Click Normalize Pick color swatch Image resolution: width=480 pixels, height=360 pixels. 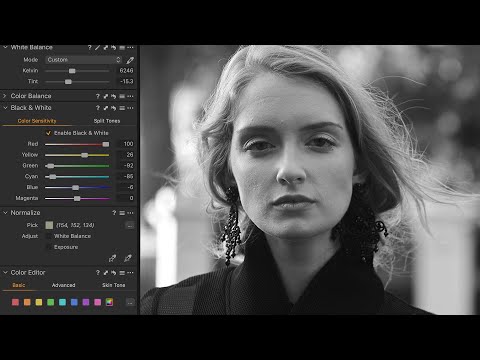coord(49,225)
